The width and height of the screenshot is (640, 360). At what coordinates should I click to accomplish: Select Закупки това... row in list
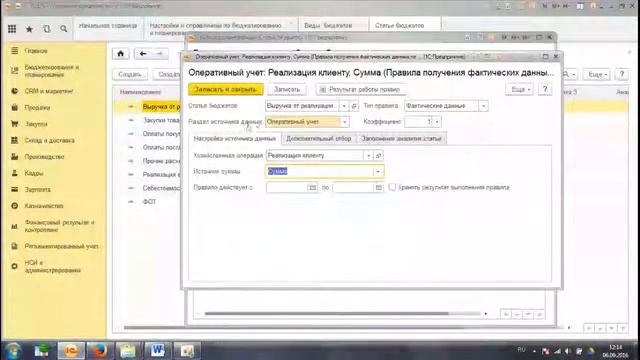[161, 120]
